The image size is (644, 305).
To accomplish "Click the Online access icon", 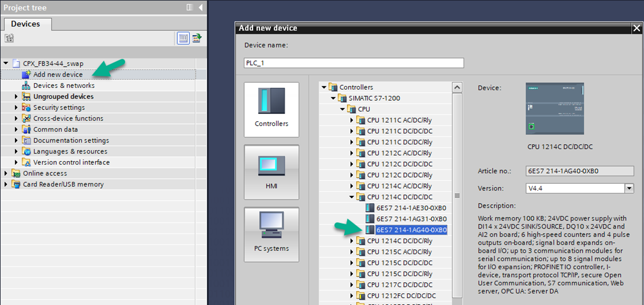I will click(16, 173).
